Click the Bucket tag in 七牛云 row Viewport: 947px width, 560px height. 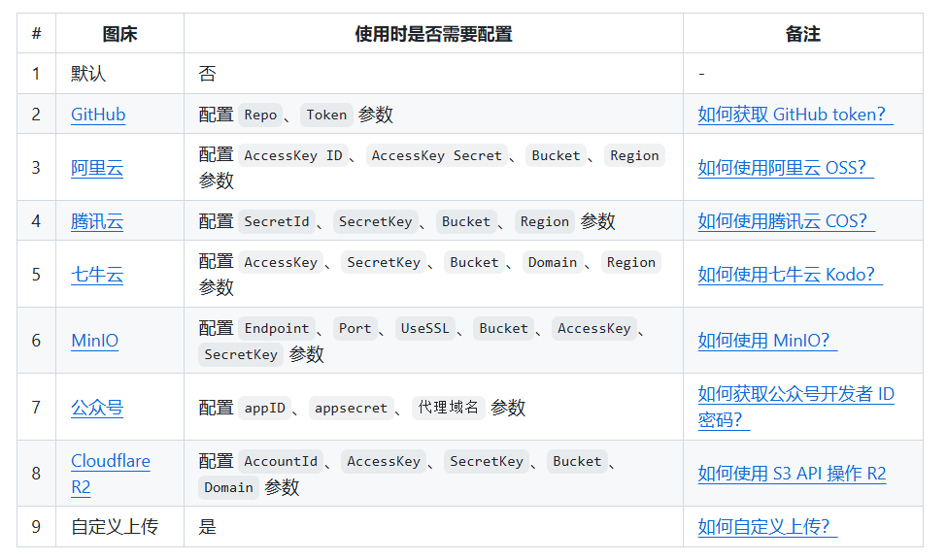tap(474, 262)
